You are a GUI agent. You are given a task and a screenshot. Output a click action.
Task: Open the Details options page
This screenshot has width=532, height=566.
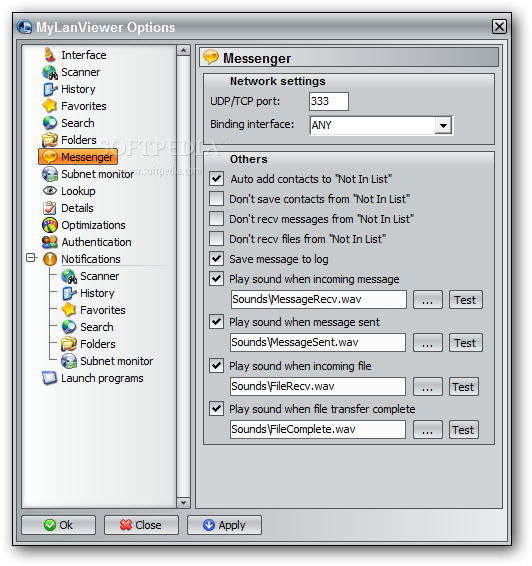[77, 208]
